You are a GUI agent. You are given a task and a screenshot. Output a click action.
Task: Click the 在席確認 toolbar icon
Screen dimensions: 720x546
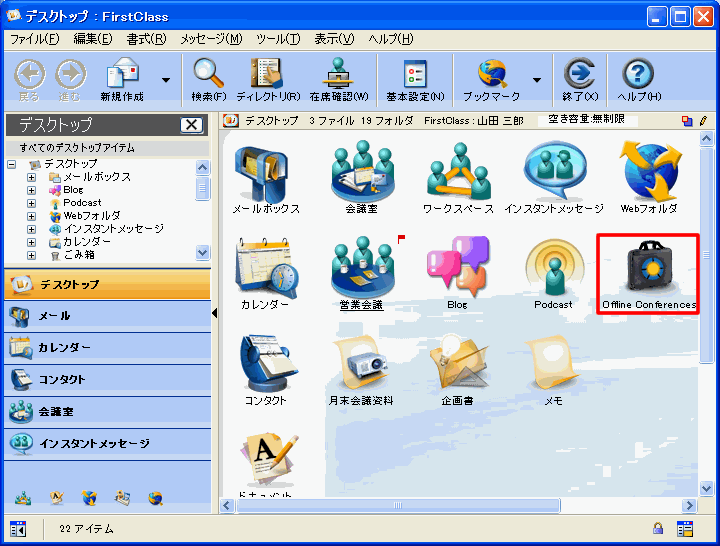(338, 75)
